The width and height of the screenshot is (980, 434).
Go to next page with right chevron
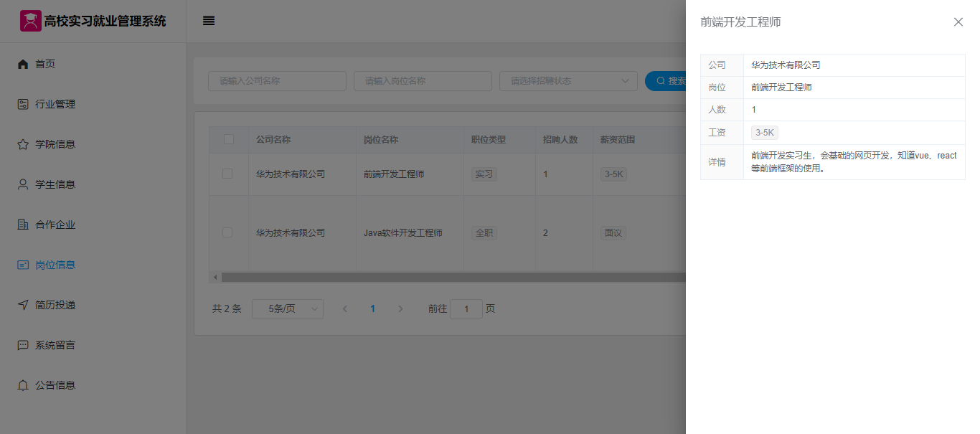coord(400,309)
